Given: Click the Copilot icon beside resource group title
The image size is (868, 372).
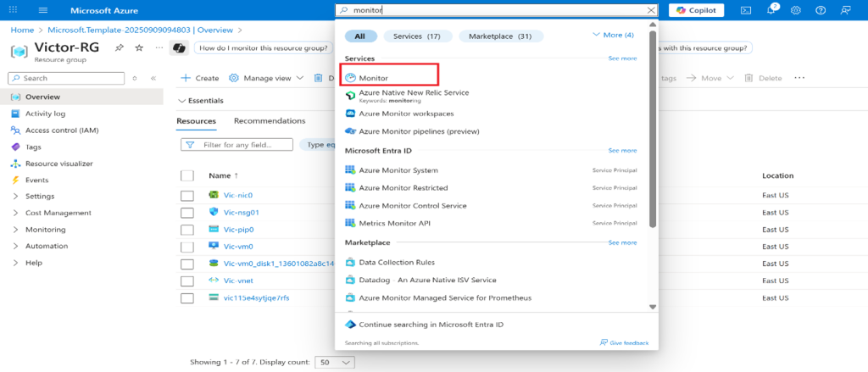Looking at the screenshot, I should click(x=180, y=48).
